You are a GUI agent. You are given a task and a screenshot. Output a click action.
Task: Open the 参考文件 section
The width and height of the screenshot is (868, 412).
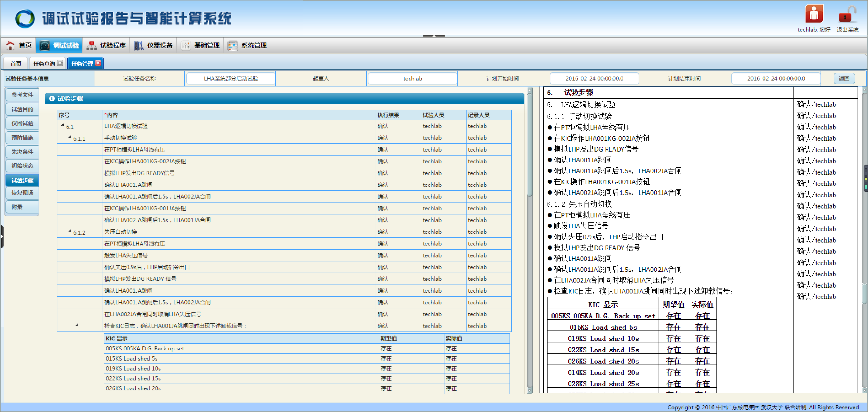click(22, 95)
